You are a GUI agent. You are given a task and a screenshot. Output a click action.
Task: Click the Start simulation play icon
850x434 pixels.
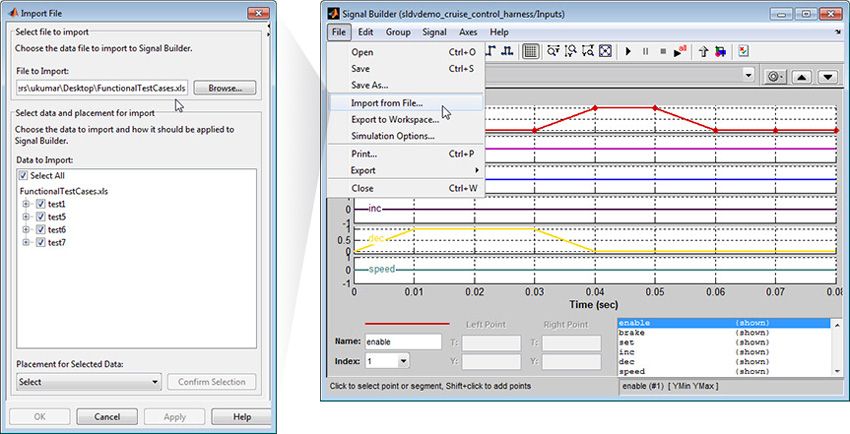tap(628, 51)
